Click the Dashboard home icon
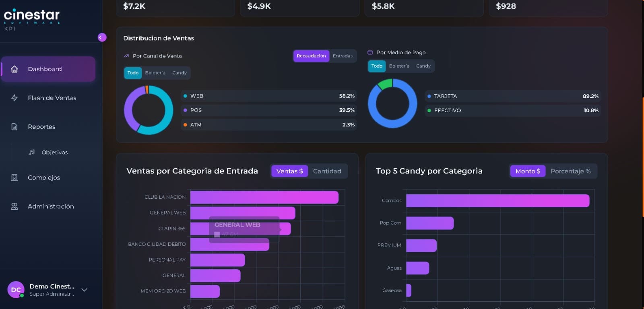This screenshot has width=644, height=309. click(14, 69)
